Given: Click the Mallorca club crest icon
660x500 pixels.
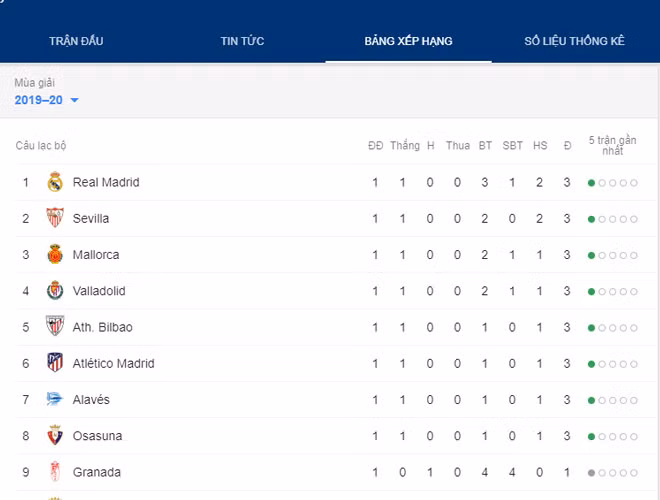Looking at the screenshot, I should click(55, 255).
